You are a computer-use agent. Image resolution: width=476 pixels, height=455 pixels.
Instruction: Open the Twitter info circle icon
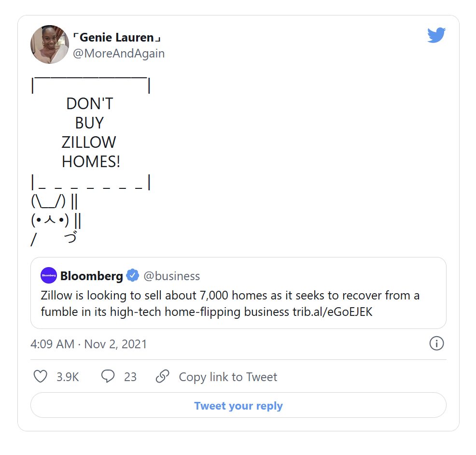[436, 343]
